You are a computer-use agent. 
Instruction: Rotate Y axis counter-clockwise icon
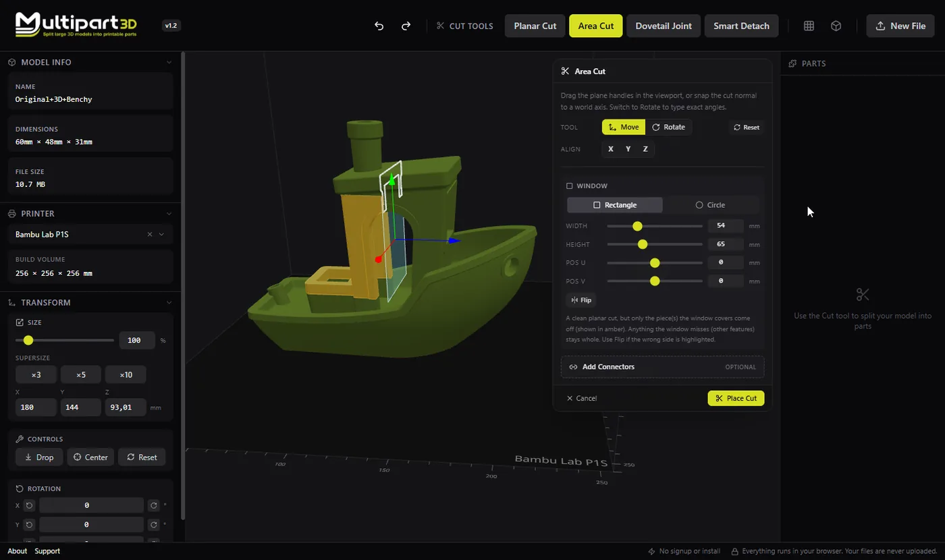(x=29, y=524)
